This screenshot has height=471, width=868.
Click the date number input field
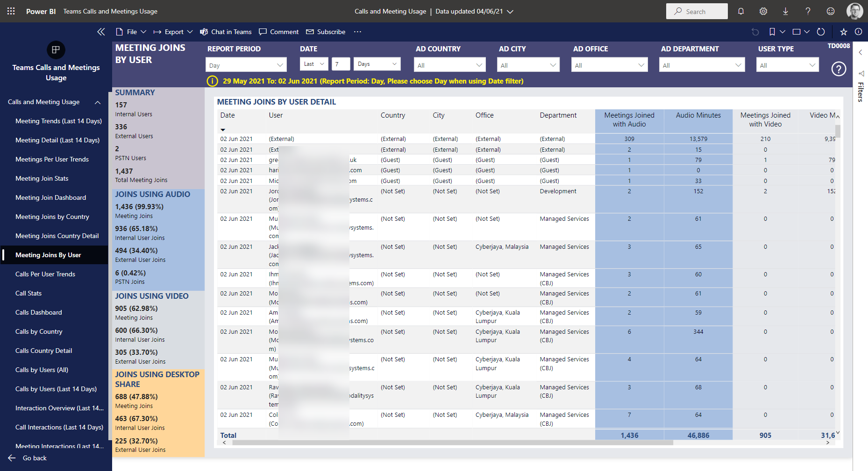click(341, 64)
